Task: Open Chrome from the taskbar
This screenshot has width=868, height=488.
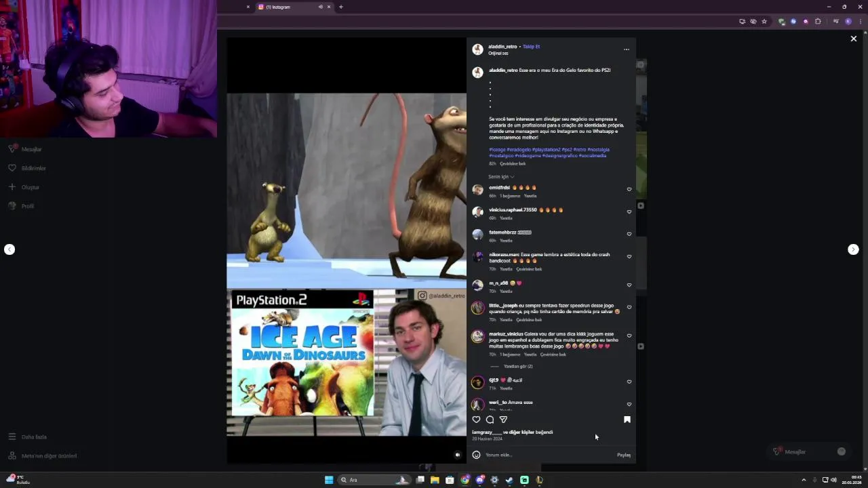Action: 465,480
